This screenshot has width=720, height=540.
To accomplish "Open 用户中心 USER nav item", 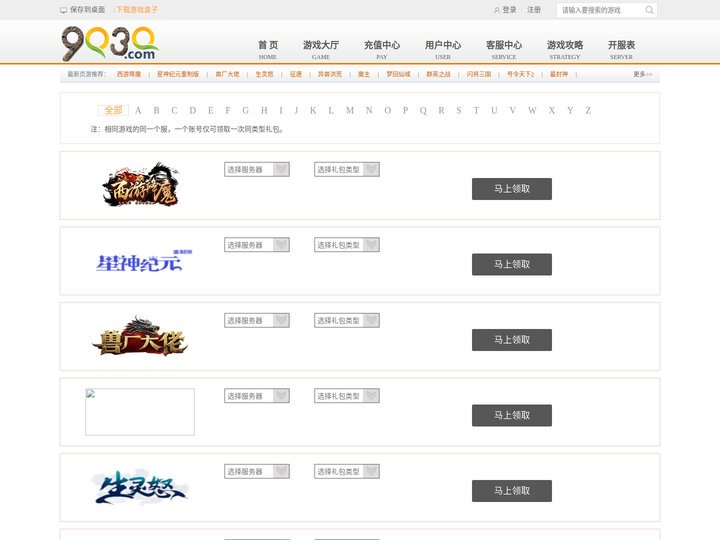I will (x=443, y=50).
